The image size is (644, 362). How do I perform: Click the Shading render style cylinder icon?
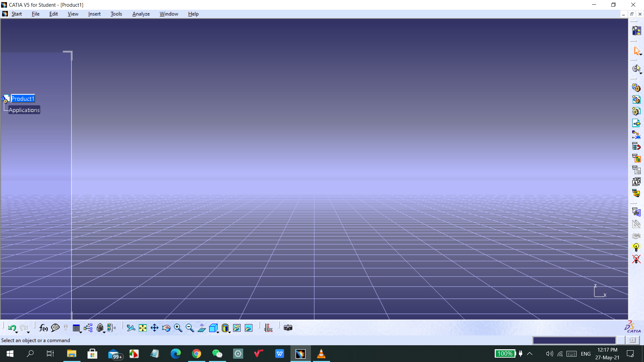(x=225, y=328)
